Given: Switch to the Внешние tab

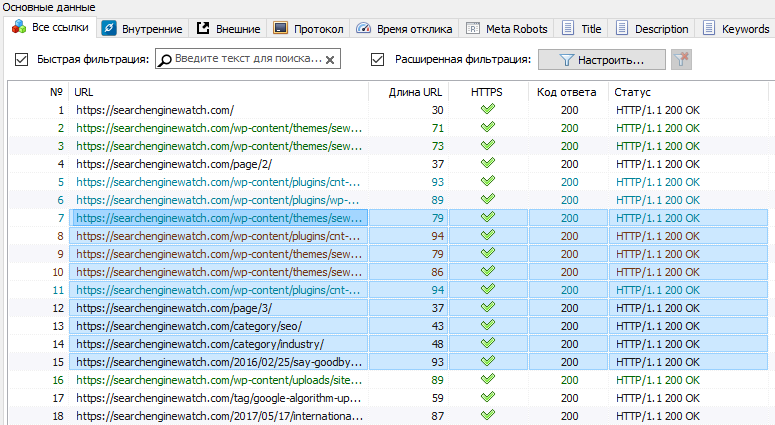Looking at the screenshot, I should click(x=228, y=29).
